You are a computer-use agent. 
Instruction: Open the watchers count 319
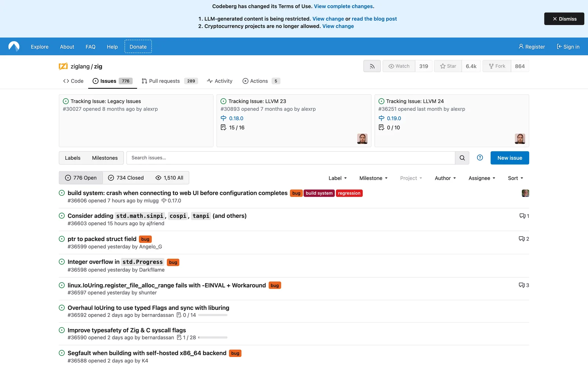point(424,66)
